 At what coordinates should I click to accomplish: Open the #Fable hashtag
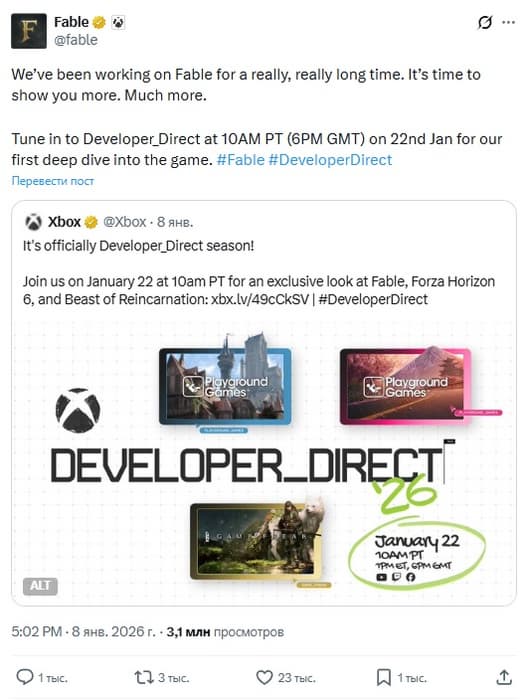tap(241, 160)
